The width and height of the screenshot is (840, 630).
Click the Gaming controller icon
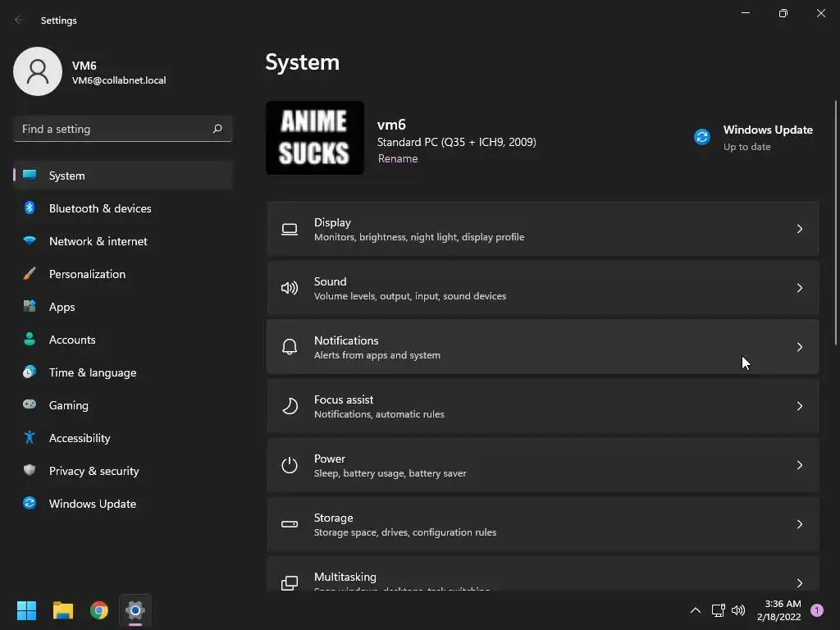[30, 404]
